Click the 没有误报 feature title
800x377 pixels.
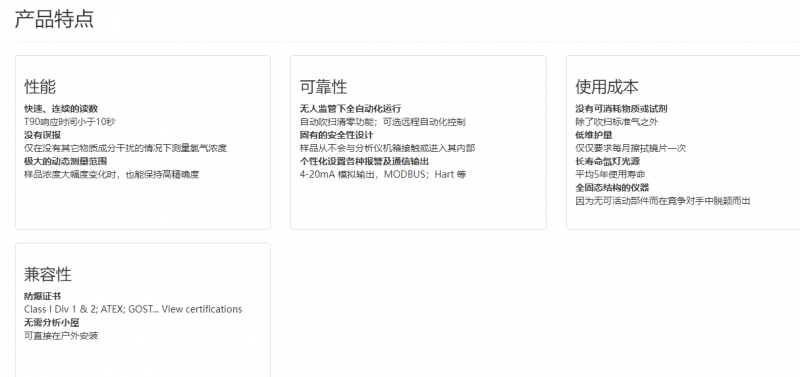42,135
